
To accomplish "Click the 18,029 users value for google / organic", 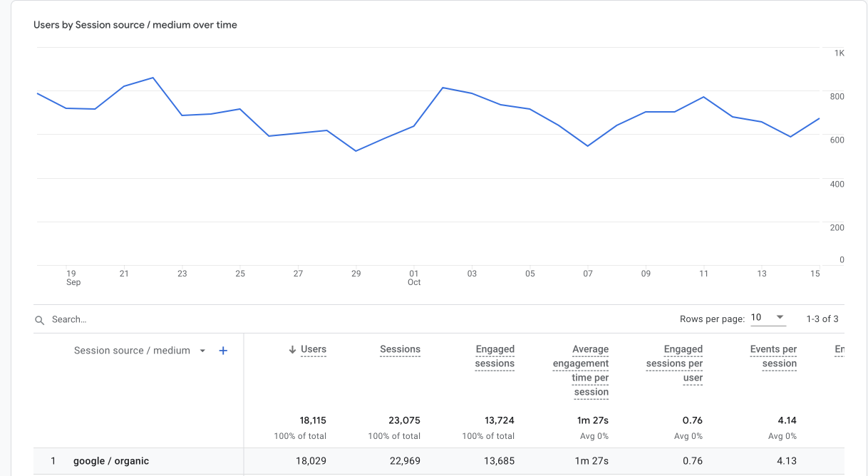I will 311,461.
